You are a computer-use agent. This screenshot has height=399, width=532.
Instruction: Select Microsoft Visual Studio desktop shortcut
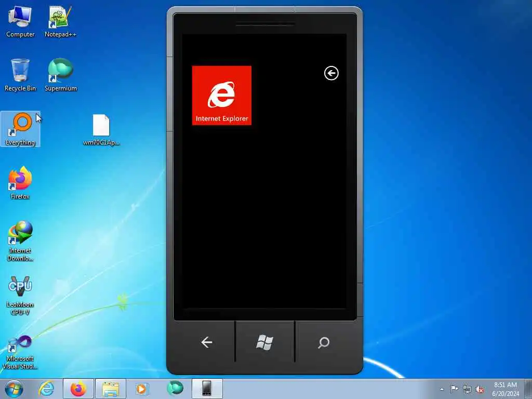coord(20,353)
